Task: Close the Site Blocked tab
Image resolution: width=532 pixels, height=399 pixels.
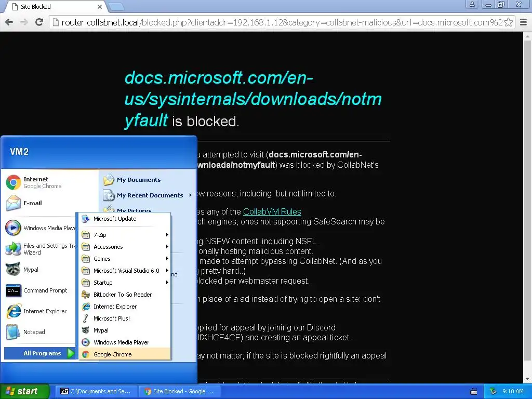Action: click(99, 7)
